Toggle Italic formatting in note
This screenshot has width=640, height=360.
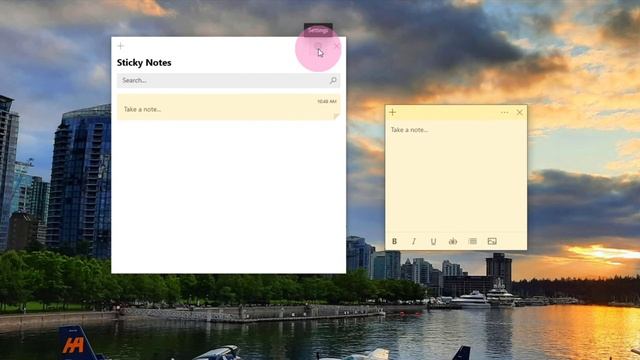point(414,241)
